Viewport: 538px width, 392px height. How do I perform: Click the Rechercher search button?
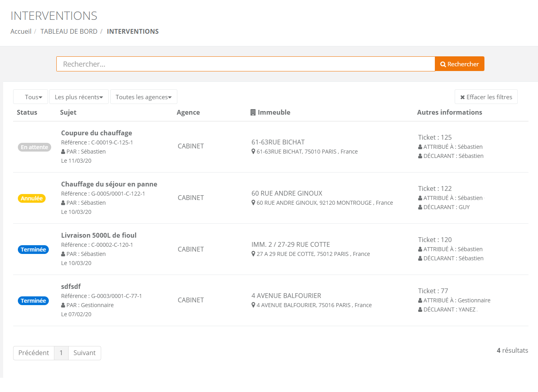[459, 64]
